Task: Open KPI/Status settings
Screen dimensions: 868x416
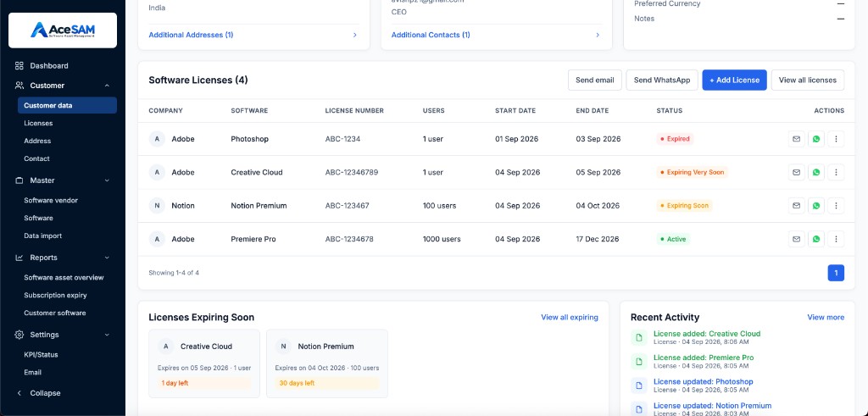Action: [x=41, y=355]
